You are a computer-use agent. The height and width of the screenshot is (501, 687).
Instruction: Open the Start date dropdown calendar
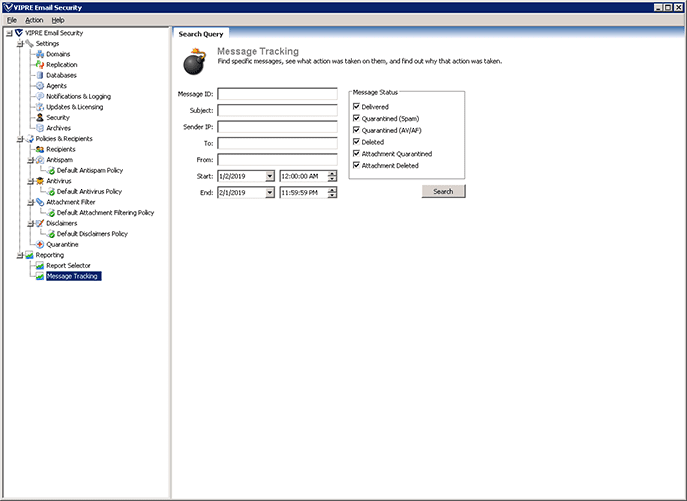(270, 176)
